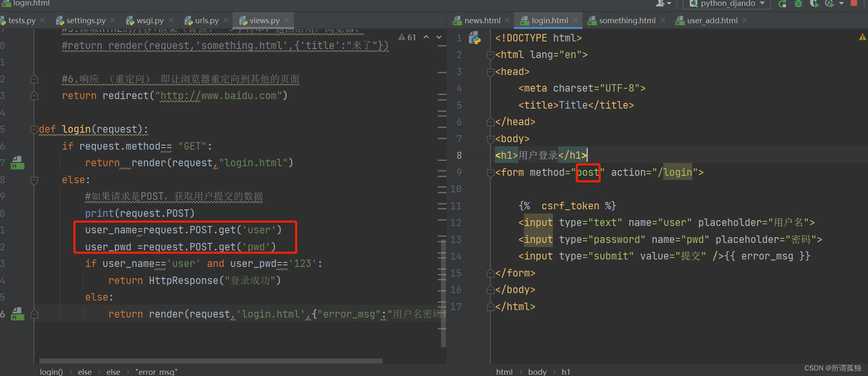Click the HTML template gutter icon beside login.html render
This screenshot has height=376, width=868.
pos(17,163)
